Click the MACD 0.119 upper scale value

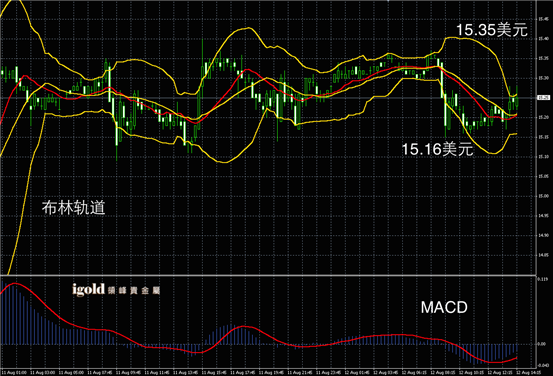[542, 279]
